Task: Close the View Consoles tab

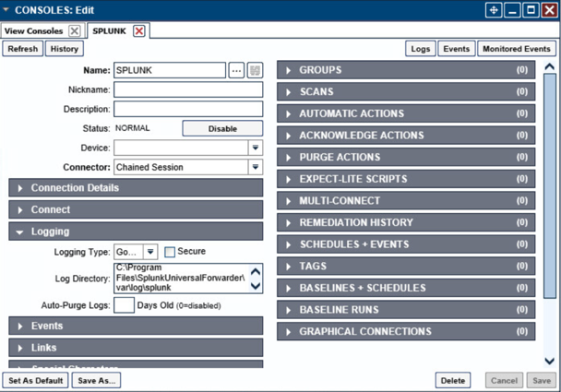Action: 75,31
